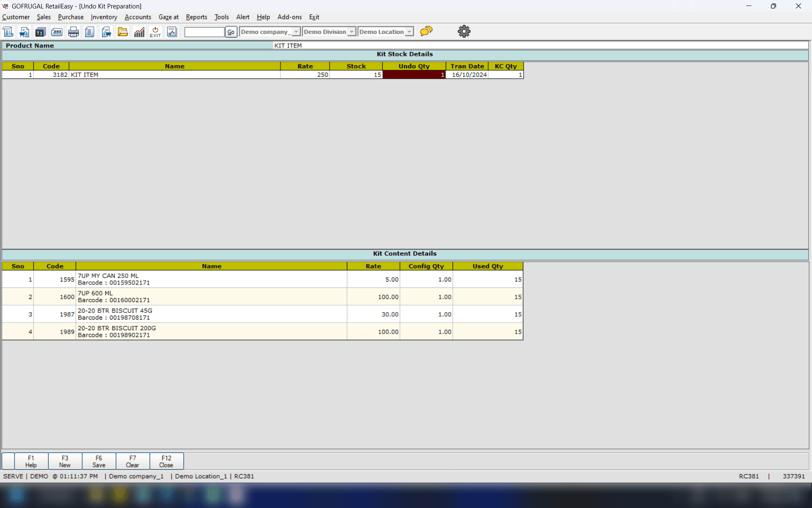Click the EXIT power icon
The height and width of the screenshot is (508, 812).
pos(155,32)
